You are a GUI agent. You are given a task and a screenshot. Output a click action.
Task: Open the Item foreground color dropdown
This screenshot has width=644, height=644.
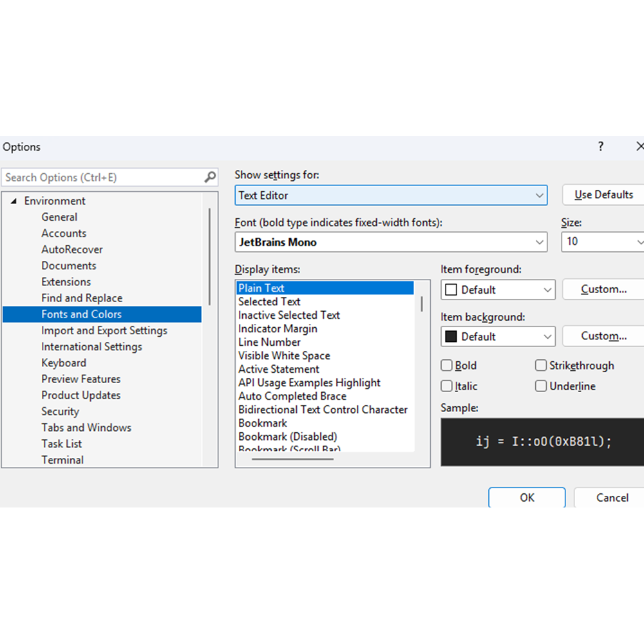[x=547, y=290]
